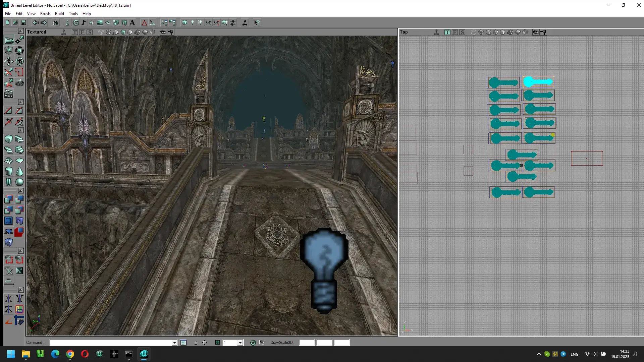The image size is (644, 362).
Task: Open the Brush menu
Action: tap(45, 14)
